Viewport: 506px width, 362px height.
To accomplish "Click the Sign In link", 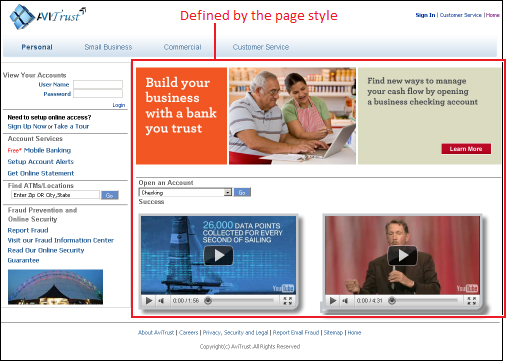I will coord(425,15).
